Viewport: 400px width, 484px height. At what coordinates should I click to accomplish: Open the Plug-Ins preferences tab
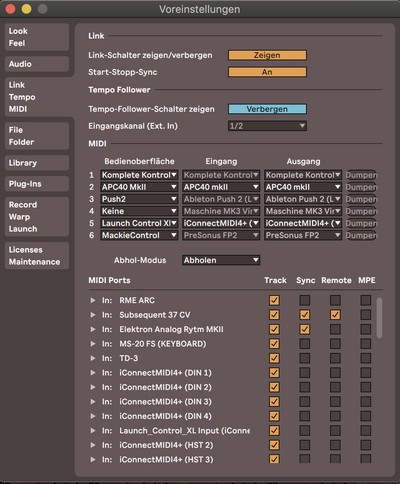coord(37,184)
